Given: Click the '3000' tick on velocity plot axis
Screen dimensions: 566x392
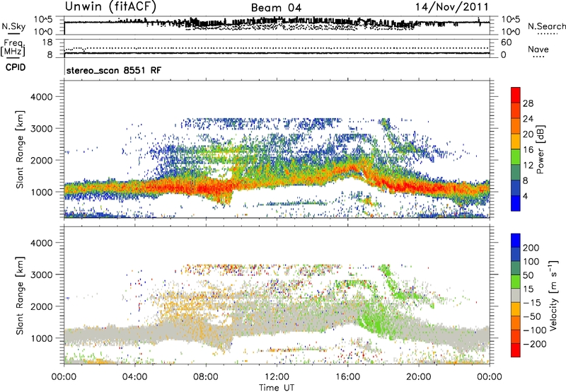Looking at the screenshot, I should (41, 275).
